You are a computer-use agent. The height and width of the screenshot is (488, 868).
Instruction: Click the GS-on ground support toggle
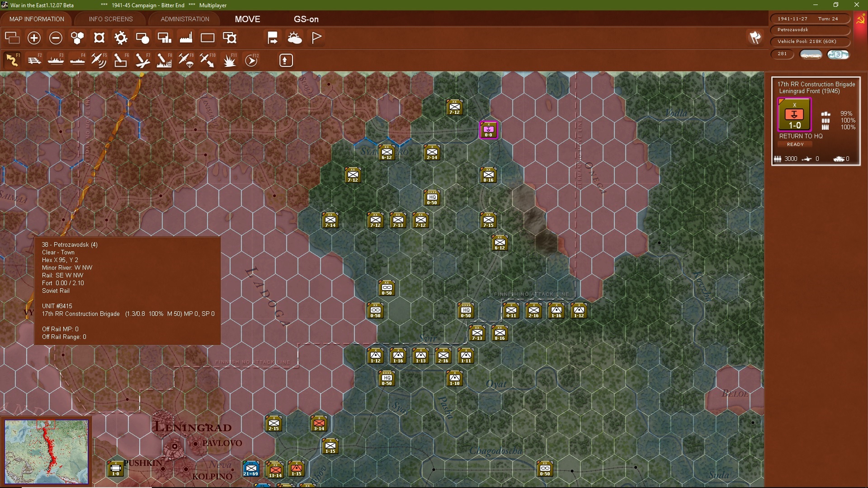pyautogui.click(x=306, y=19)
